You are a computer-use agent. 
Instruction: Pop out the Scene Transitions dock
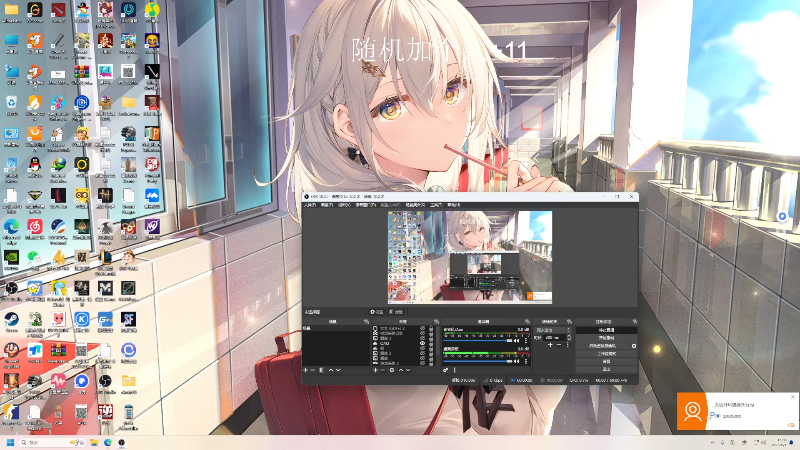tap(569, 321)
